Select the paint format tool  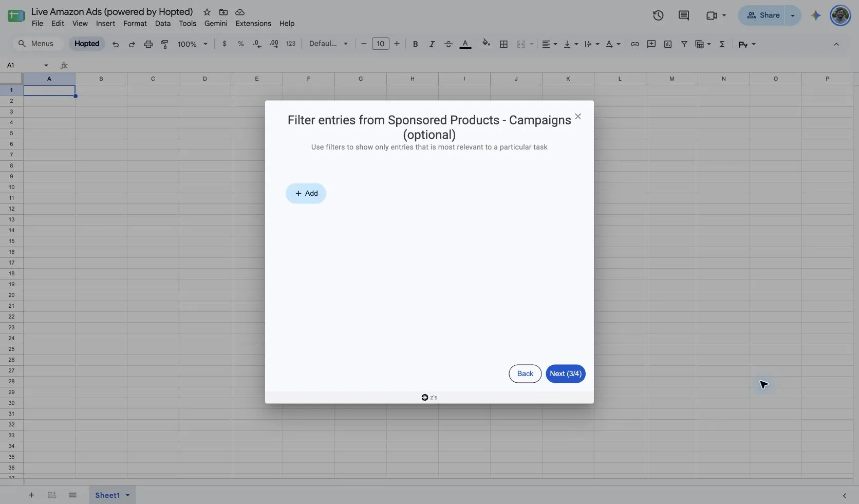pyautogui.click(x=165, y=44)
